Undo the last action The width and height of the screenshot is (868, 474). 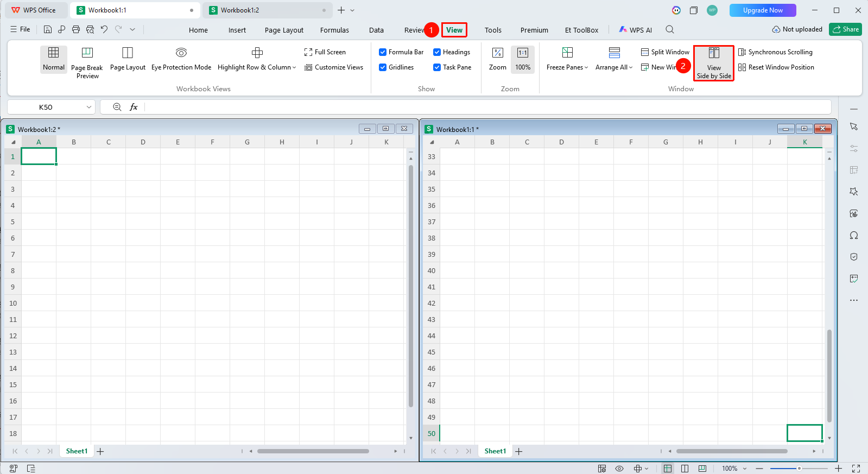click(104, 29)
